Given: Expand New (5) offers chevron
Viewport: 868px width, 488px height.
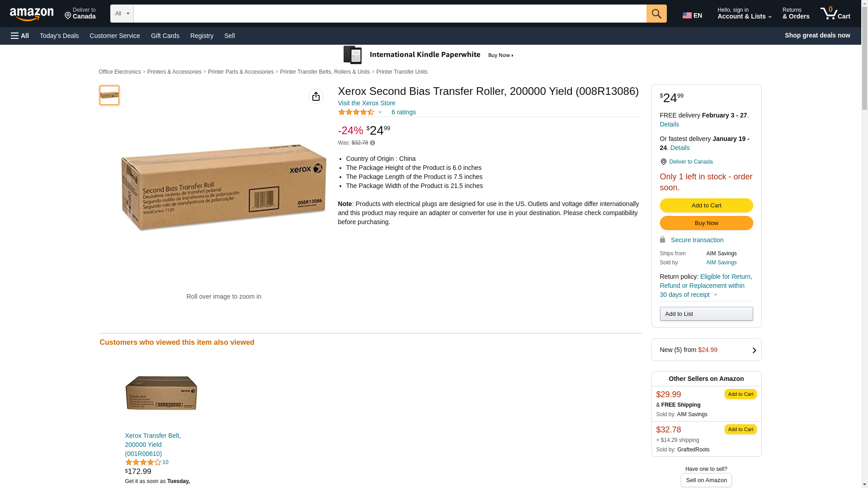Looking at the screenshot, I should pyautogui.click(x=754, y=350).
